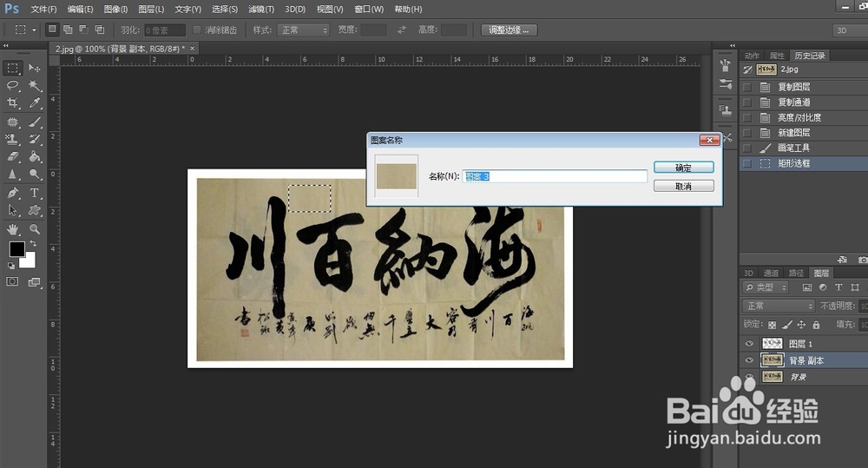
Task: Open the layer blend mode dropdown
Action: click(x=779, y=306)
